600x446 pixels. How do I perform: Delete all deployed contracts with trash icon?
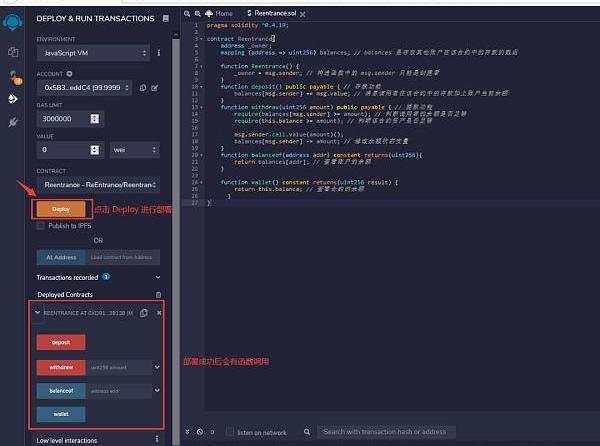click(x=158, y=295)
